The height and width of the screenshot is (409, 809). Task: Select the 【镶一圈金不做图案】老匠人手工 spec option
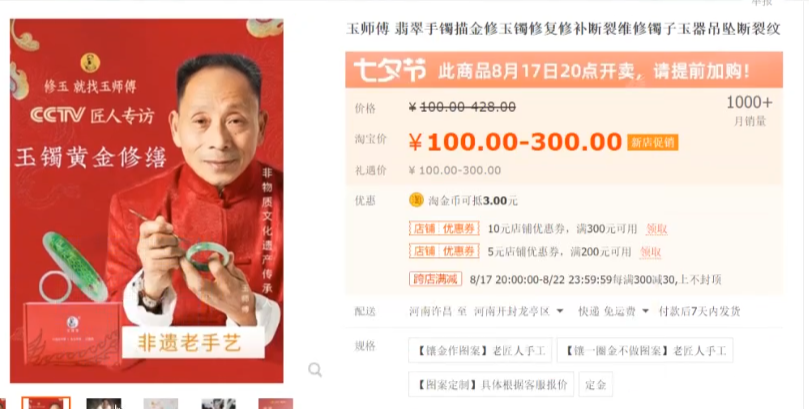pyautogui.click(x=645, y=351)
